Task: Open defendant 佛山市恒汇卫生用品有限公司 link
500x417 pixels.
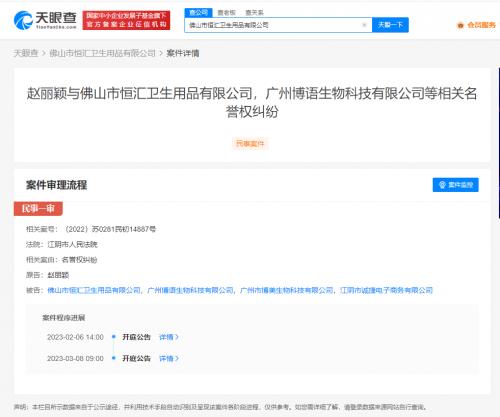Action: pyautogui.click(x=94, y=290)
